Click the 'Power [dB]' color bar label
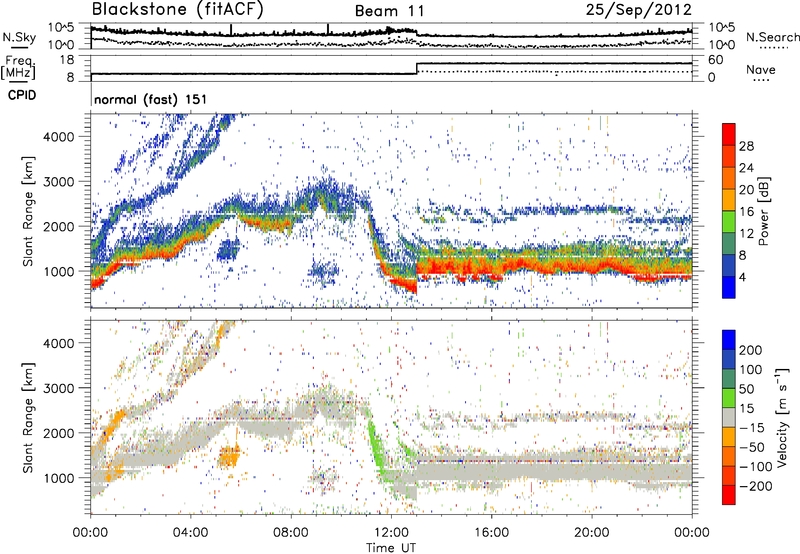 [x=763, y=211]
